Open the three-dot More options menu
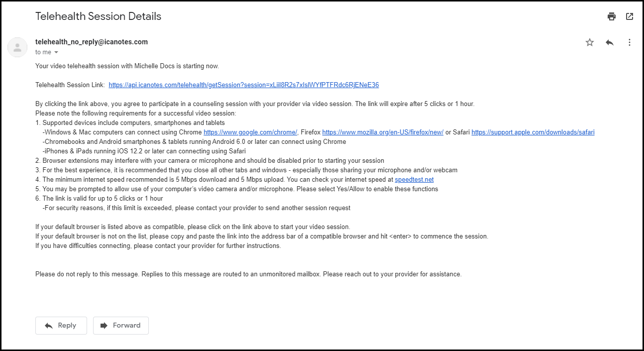This screenshot has height=351, width=644. (x=630, y=42)
